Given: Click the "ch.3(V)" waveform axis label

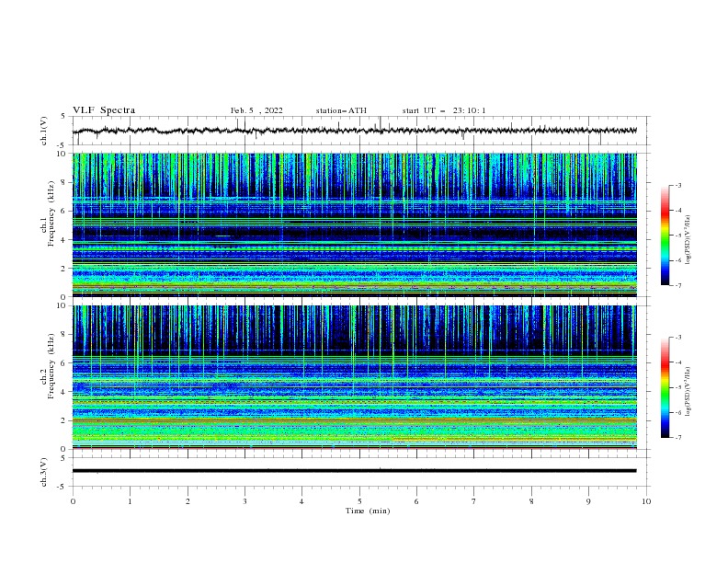Looking at the screenshot, I should pos(44,472).
